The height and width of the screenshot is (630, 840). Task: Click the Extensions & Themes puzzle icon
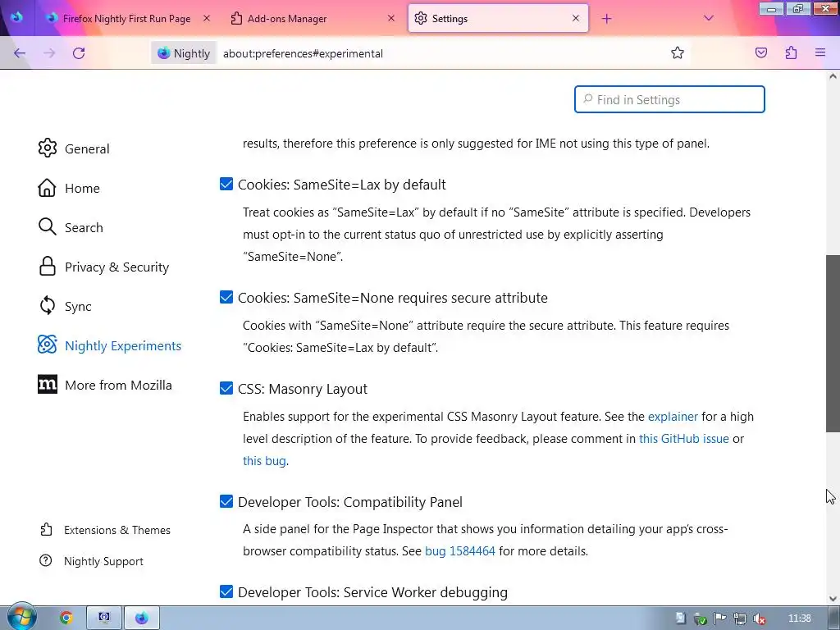pos(46,530)
